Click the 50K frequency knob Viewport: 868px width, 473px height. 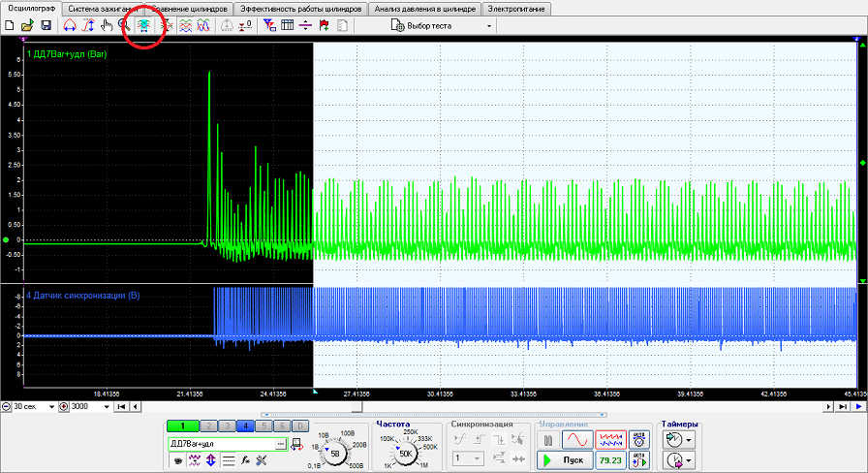click(405, 454)
